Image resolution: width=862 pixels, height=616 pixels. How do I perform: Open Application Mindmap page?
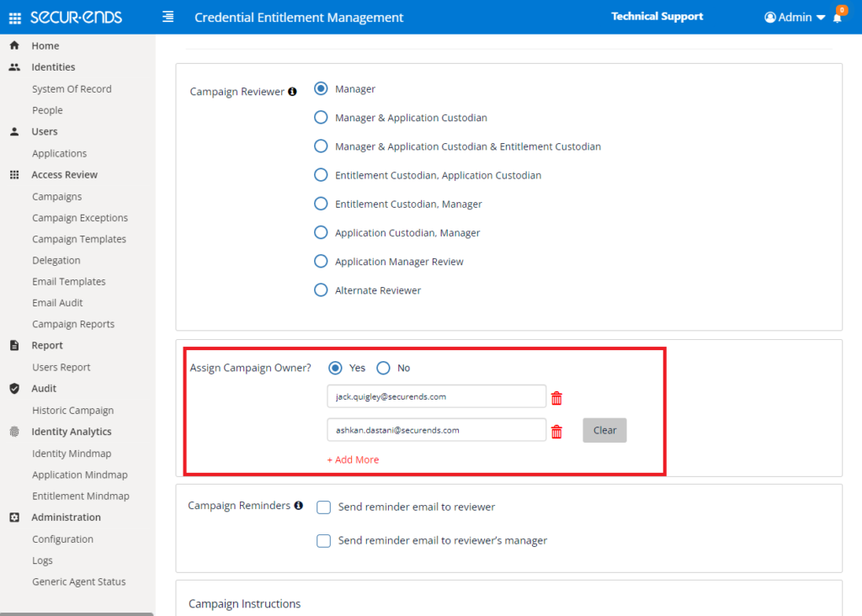80,475
